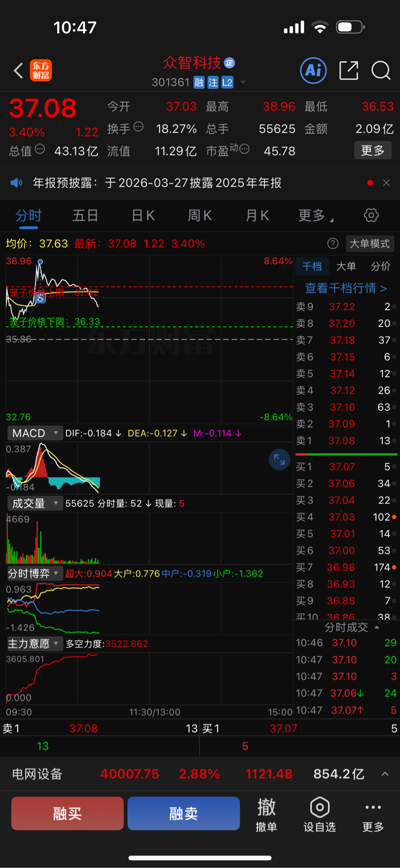Select the 千档 order book tab
400x868 pixels.
[312, 266]
